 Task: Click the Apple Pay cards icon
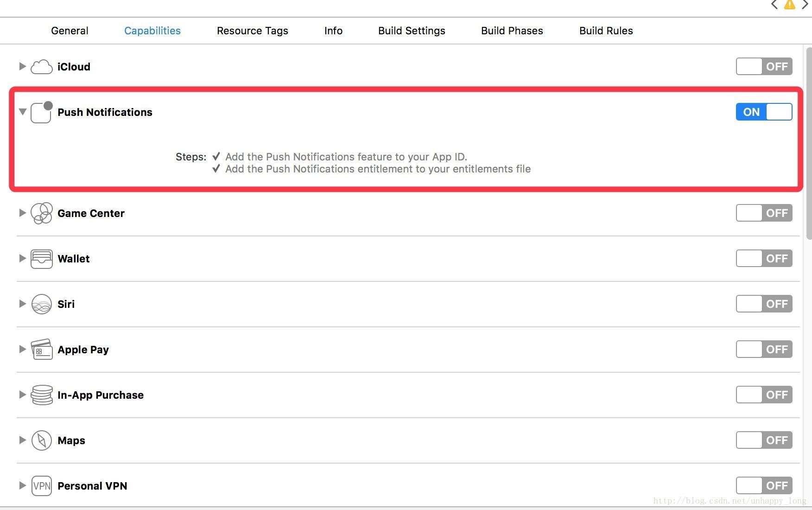(41, 350)
